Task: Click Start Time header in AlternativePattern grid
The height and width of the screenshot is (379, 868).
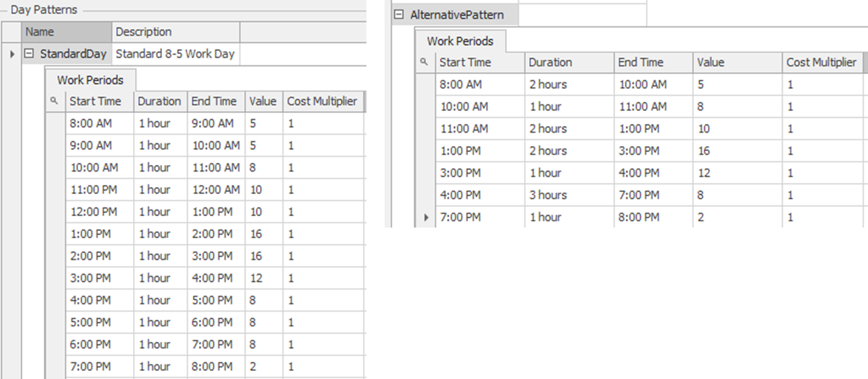Action: (479, 62)
